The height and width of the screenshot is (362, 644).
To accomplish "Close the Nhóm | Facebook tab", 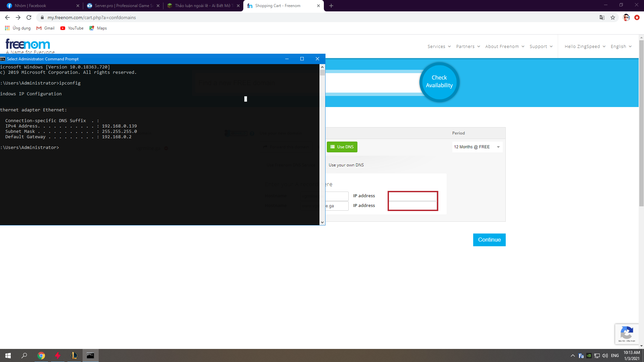I will pos(78,6).
